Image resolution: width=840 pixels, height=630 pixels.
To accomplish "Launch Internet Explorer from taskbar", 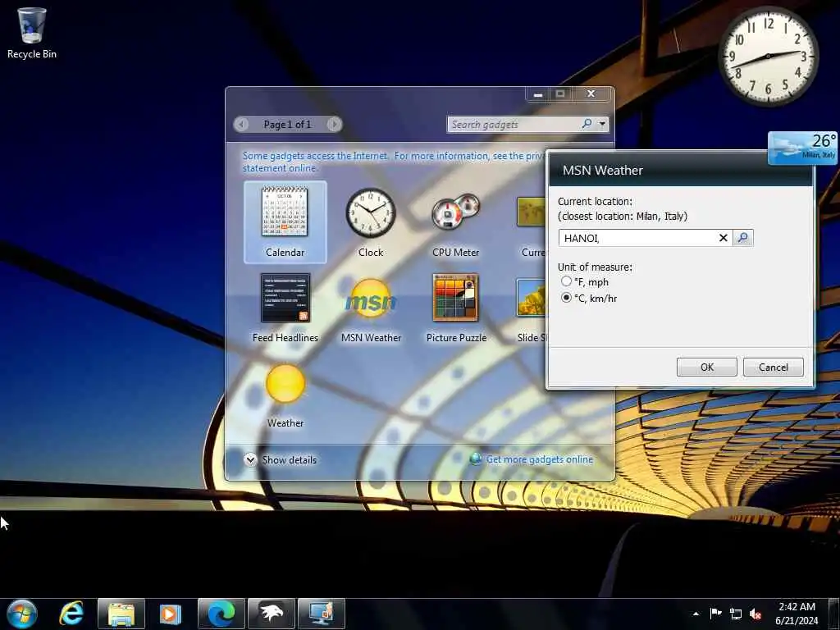I will point(71,614).
